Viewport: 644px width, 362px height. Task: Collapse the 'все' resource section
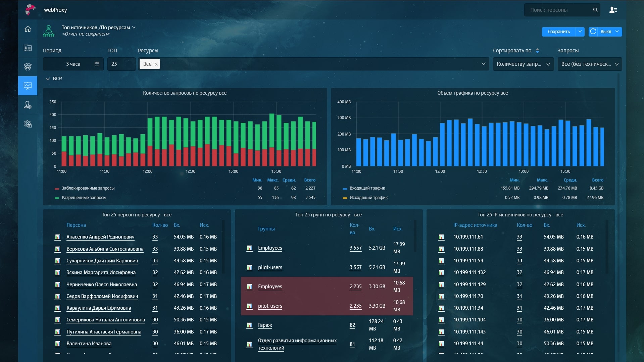pos(48,79)
